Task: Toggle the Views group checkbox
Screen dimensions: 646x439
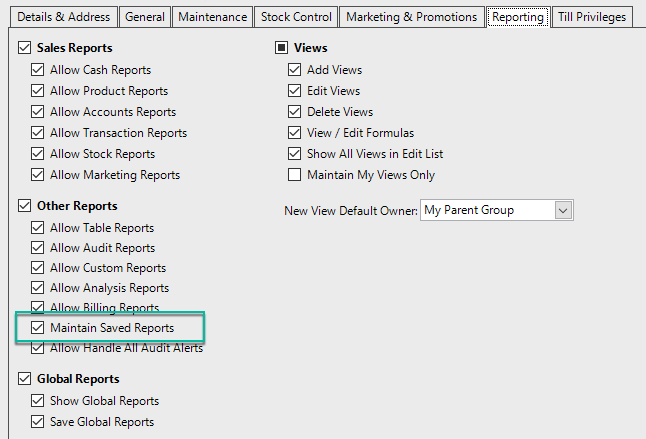Action: click(282, 48)
